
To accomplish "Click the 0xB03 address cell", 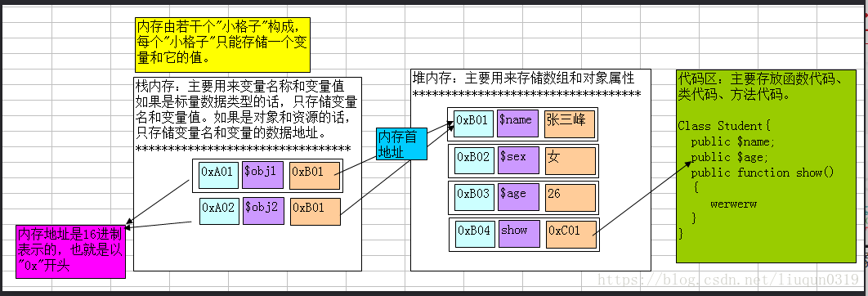I will tap(475, 198).
